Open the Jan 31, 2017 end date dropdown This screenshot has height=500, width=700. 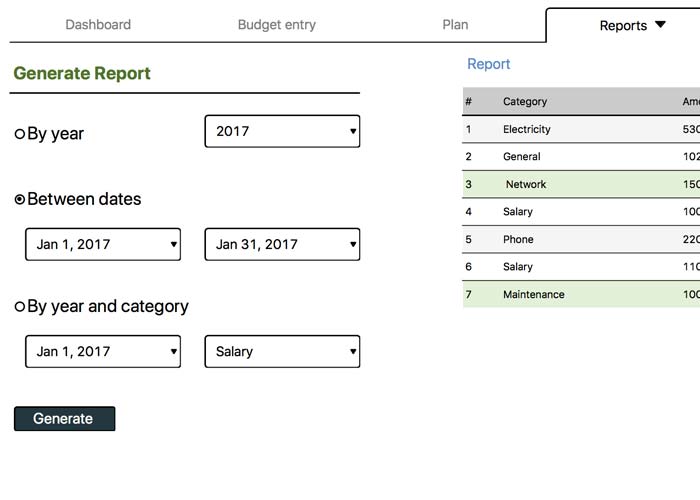click(282, 244)
